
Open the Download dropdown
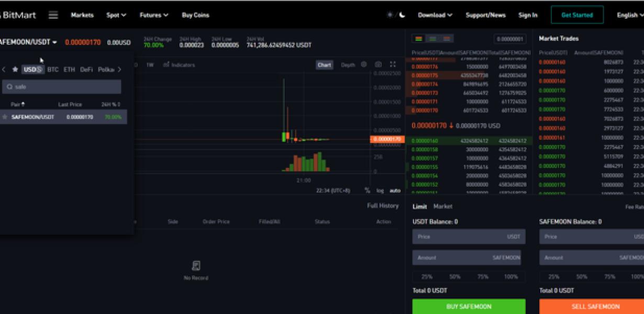[x=435, y=15]
